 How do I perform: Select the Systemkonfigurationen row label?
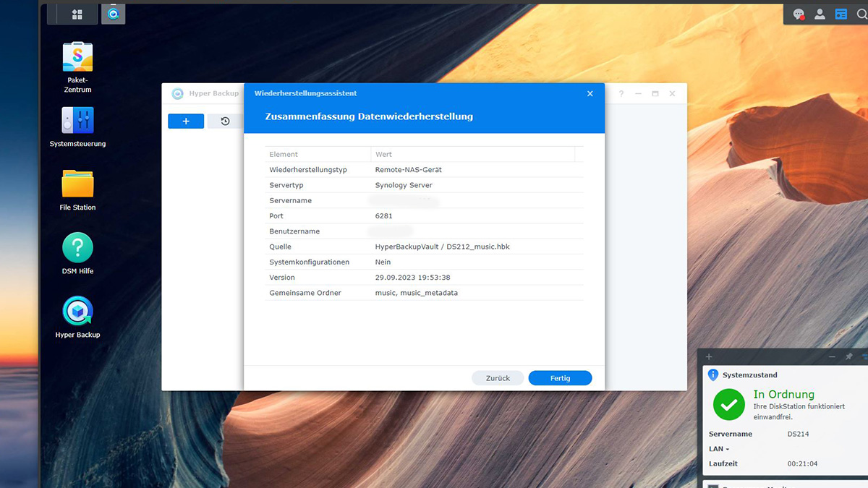pyautogui.click(x=310, y=262)
